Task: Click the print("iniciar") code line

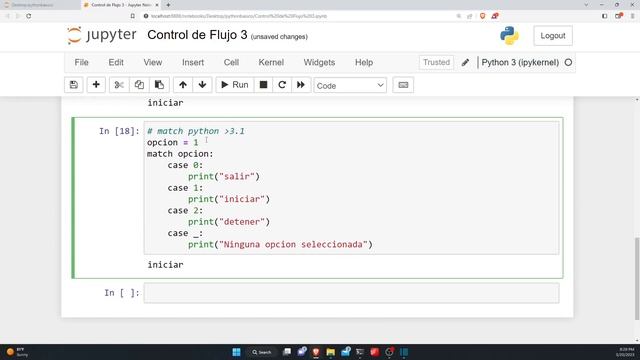Action: (x=229, y=199)
